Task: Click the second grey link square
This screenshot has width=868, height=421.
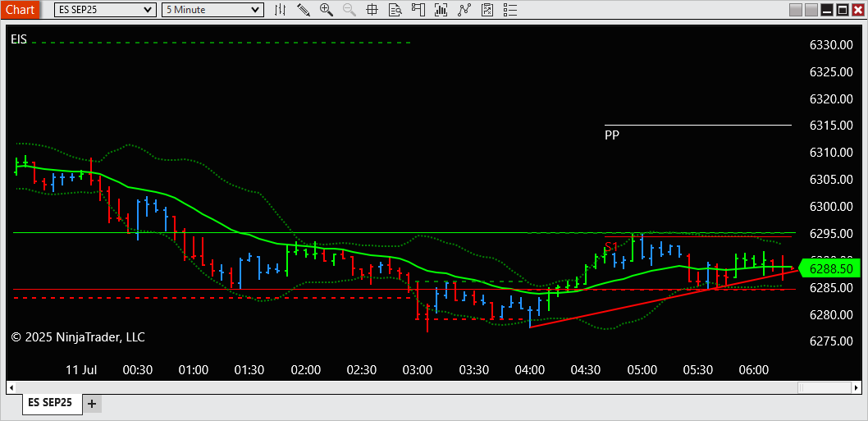Action: (811, 10)
